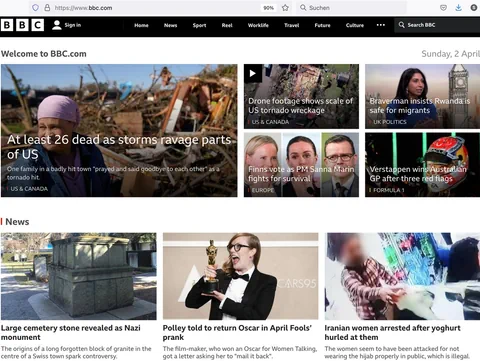The height and width of the screenshot is (361, 480).
Task: Click the 90% zoom level indicator
Action: (x=268, y=8)
